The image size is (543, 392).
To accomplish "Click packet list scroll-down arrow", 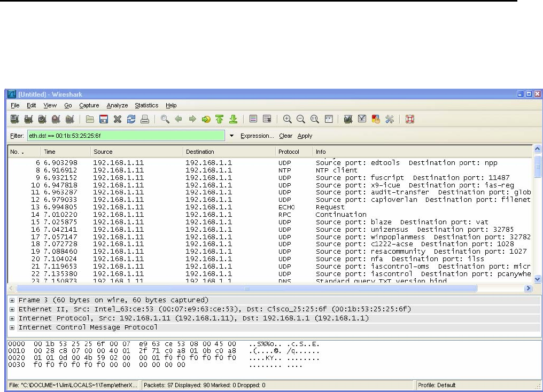I will coord(538,279).
